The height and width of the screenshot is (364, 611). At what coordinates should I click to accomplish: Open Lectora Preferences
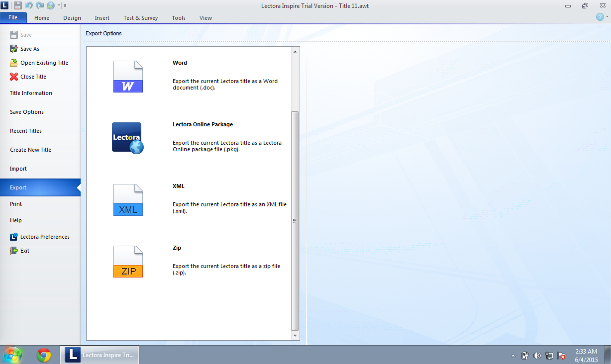(x=45, y=237)
